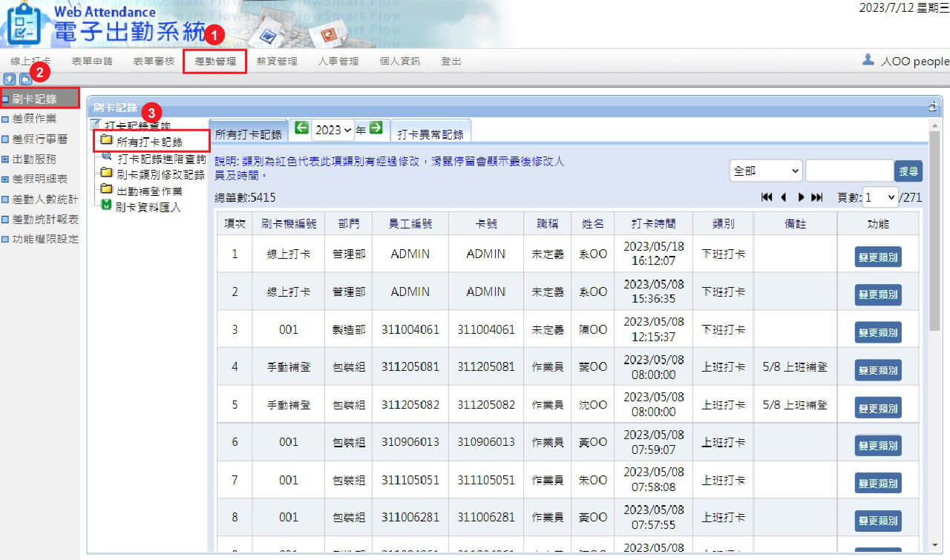
Task: Select 功能權限設定 in the left sidebar
Action: 45,239
